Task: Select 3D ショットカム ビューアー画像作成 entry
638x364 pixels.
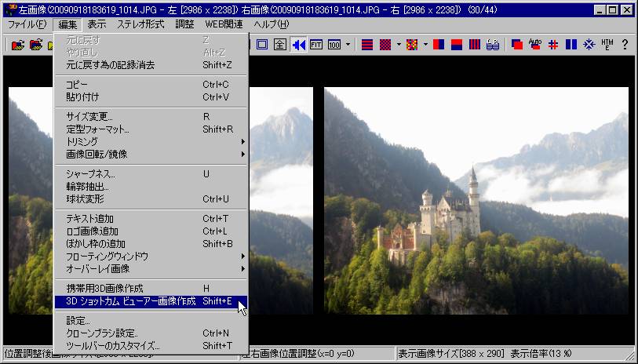Action: (x=151, y=301)
